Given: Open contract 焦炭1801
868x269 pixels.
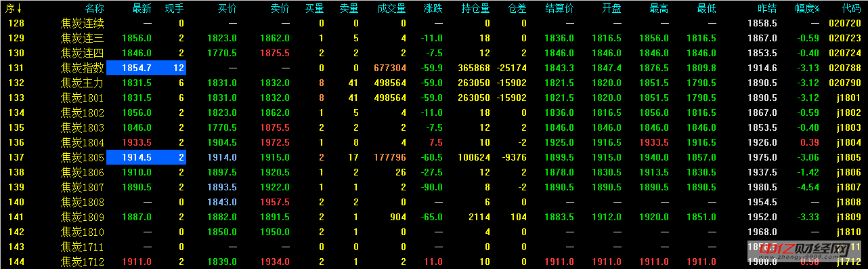Looking at the screenshot, I should [x=83, y=98].
